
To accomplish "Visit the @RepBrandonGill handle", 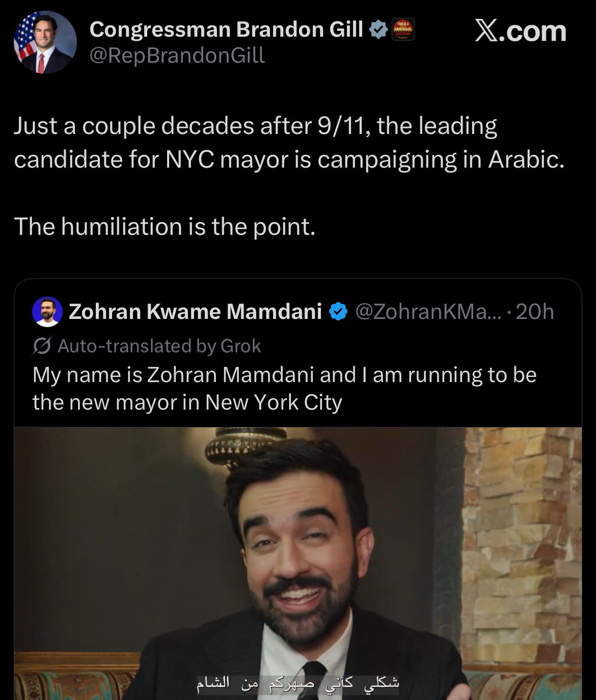I will click(177, 56).
